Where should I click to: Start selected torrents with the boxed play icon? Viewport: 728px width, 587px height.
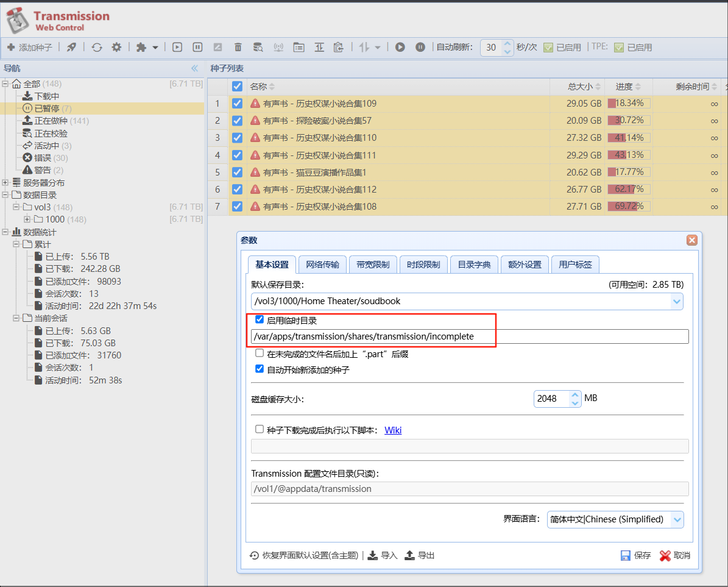point(177,48)
